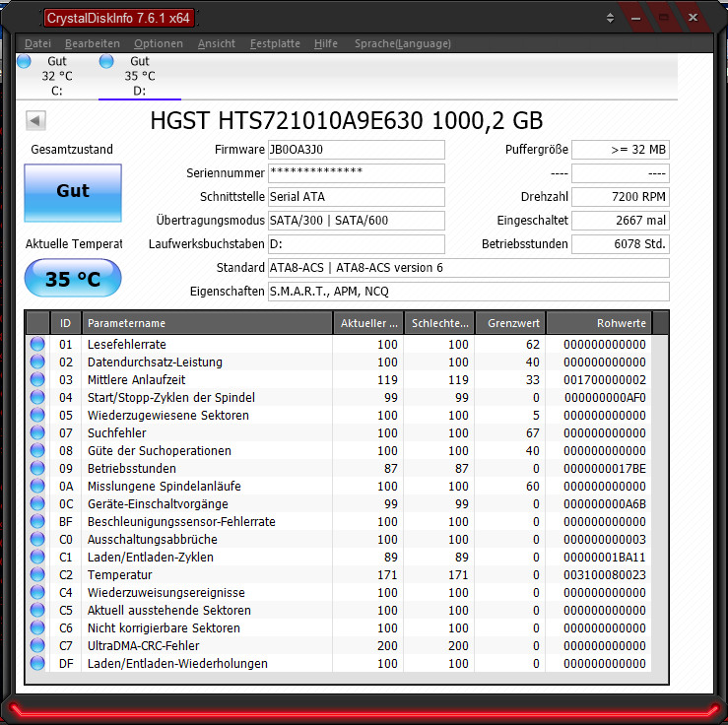Screen dimensions: 728x725
Task: Click the Firmware field JB0OA3J0
Action: (356, 150)
